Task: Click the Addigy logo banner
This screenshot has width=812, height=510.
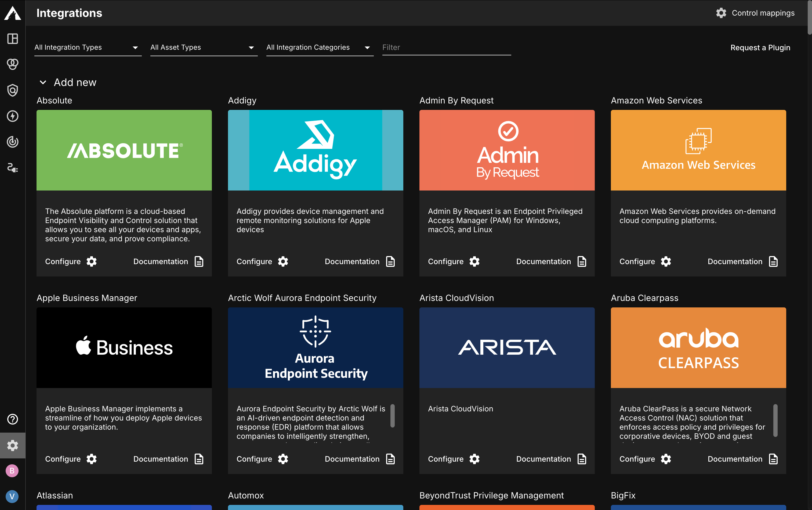Action: click(x=316, y=150)
